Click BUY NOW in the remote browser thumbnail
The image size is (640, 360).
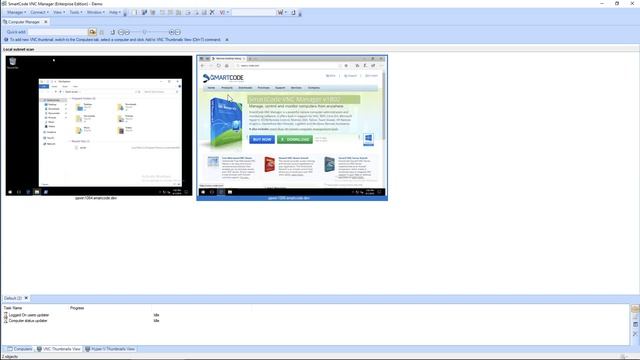[262, 140]
